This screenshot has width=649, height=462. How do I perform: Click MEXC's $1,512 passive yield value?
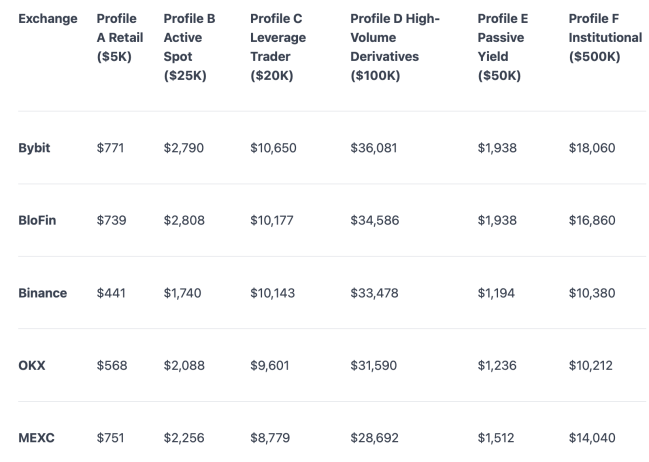(496, 438)
